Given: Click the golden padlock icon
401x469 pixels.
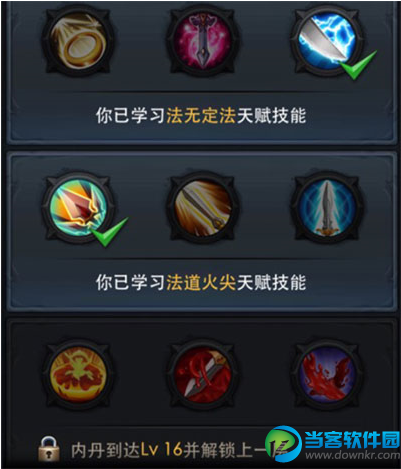Looking at the screenshot, I should 49,449.
